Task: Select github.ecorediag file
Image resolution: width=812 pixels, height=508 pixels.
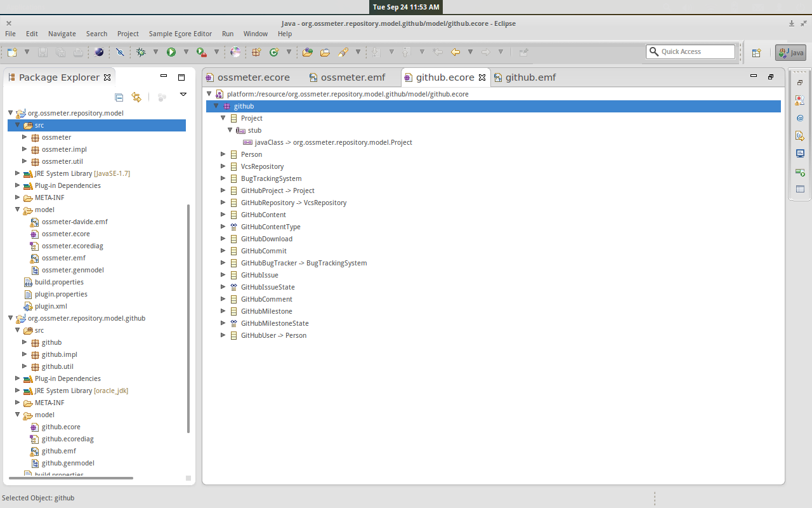Action: 62,439
